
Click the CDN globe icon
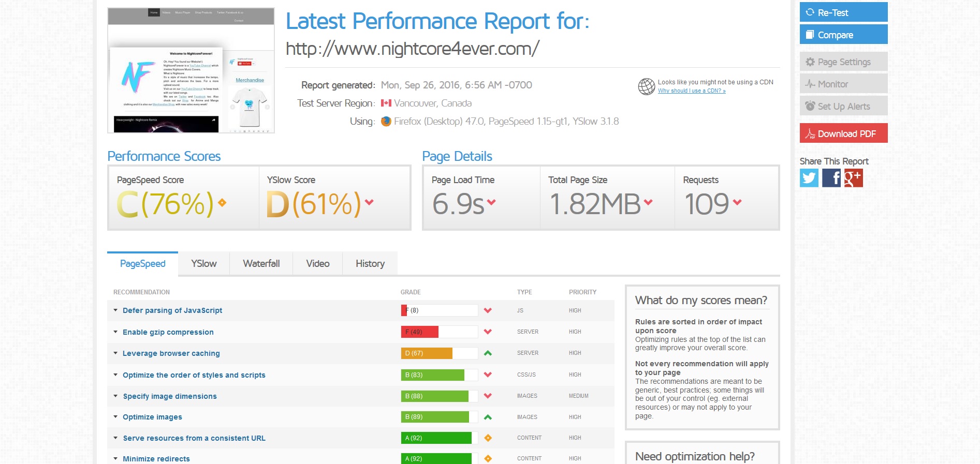tap(646, 86)
